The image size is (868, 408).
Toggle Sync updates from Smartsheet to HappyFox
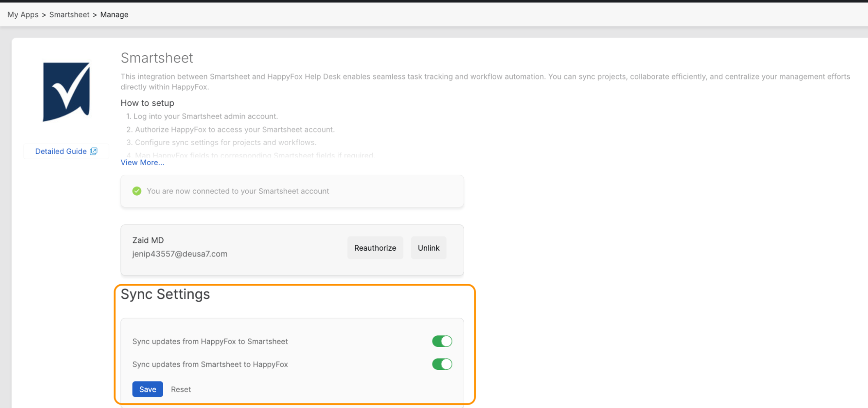click(x=442, y=364)
